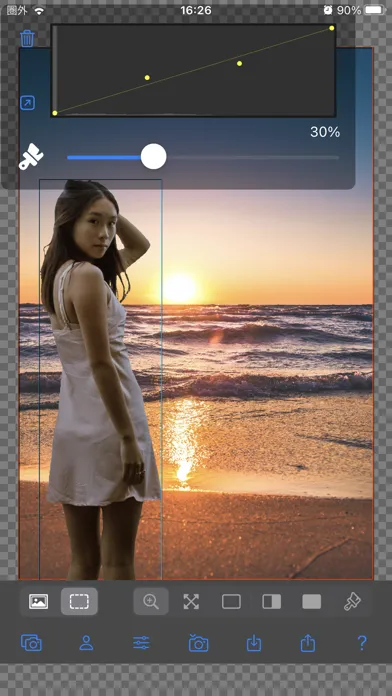Tap the save download icon

pos(254,643)
